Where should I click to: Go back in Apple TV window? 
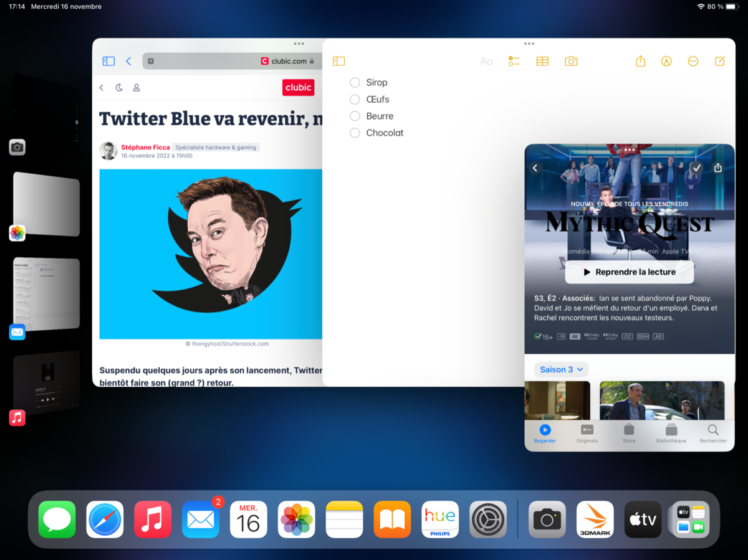[x=535, y=168]
